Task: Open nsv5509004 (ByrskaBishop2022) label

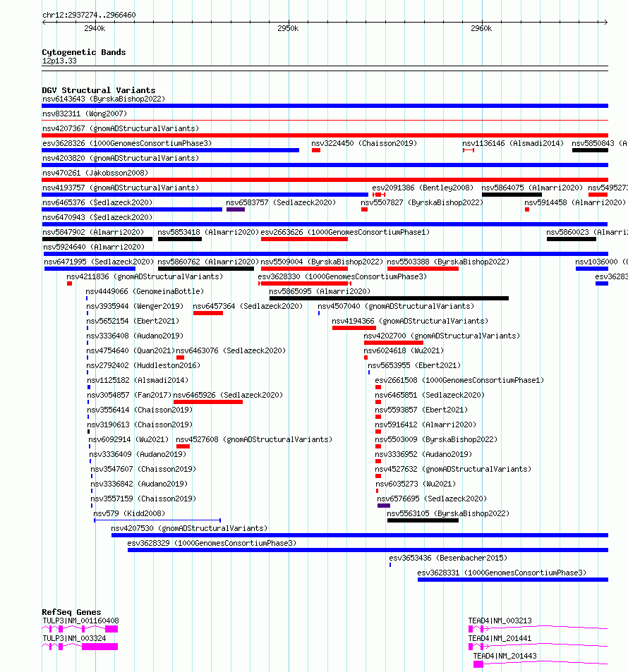Action: 322,262
